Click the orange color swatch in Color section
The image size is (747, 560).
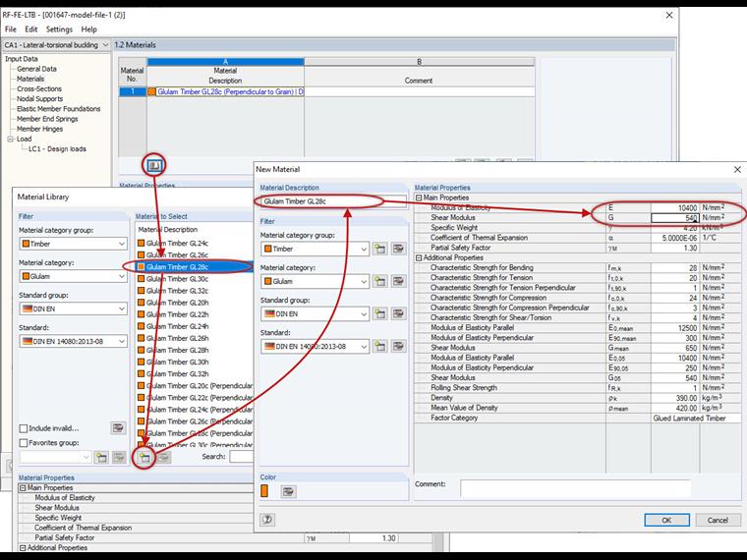tap(264, 491)
